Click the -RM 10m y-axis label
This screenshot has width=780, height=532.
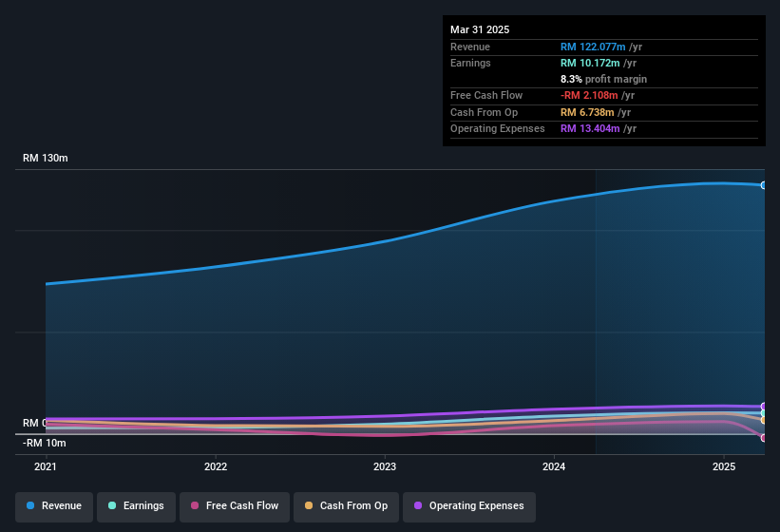(x=45, y=443)
